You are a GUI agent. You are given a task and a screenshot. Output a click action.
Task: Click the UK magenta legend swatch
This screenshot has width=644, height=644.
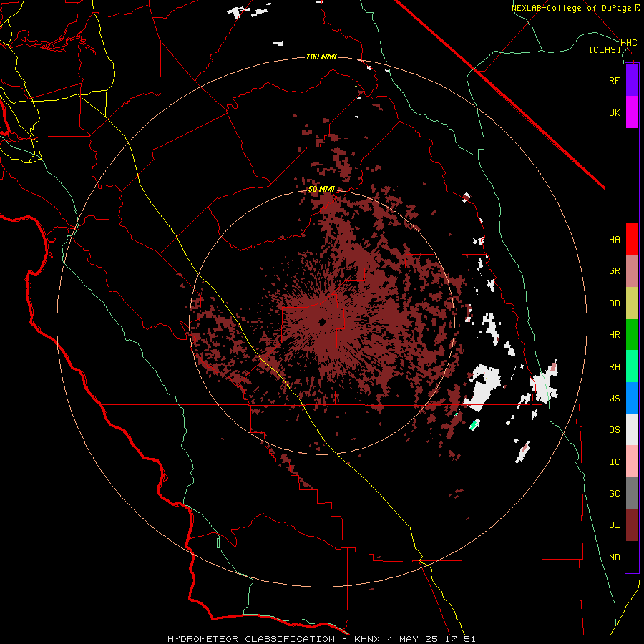632,112
